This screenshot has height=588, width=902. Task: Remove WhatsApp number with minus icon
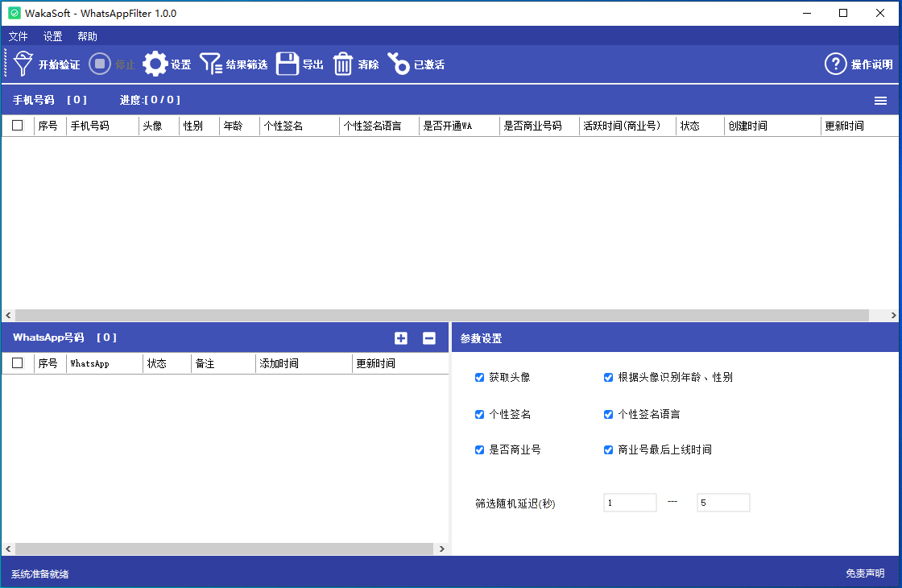click(429, 338)
